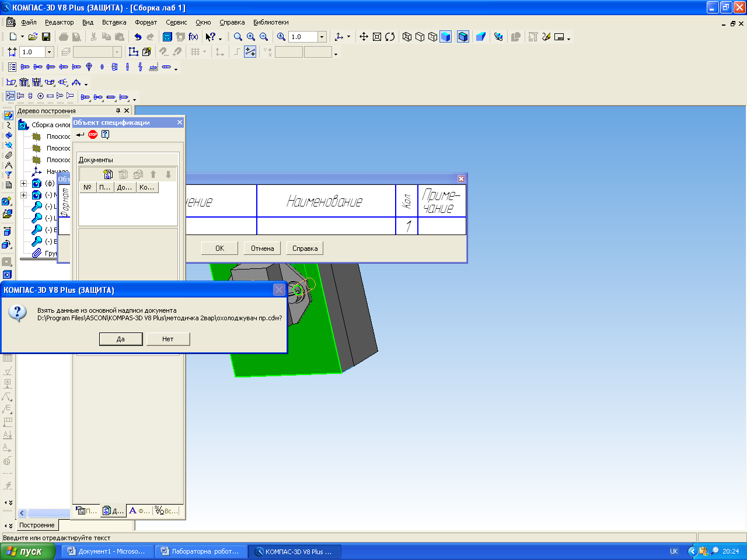Click the New document icon
The image size is (747, 560).
(13, 37)
